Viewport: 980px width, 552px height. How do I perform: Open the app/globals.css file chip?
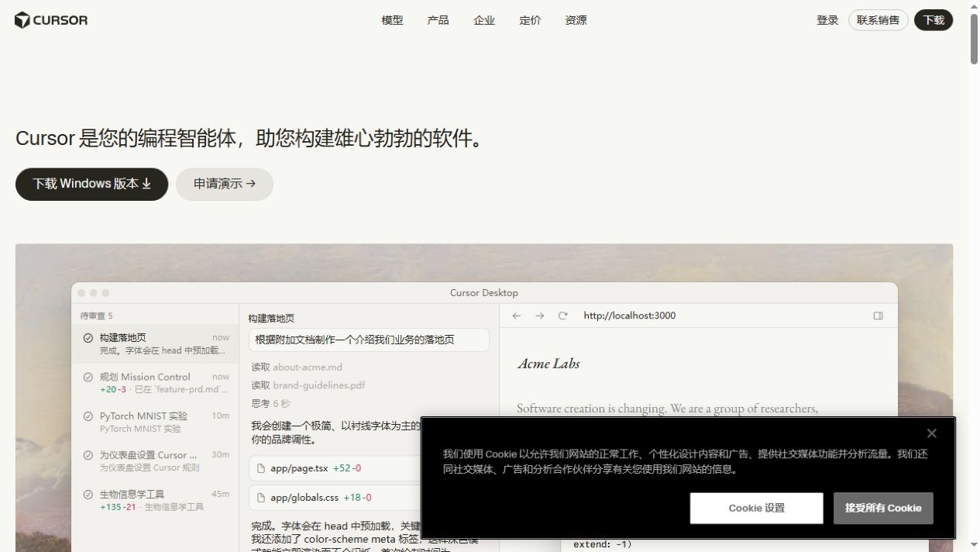pos(335,498)
